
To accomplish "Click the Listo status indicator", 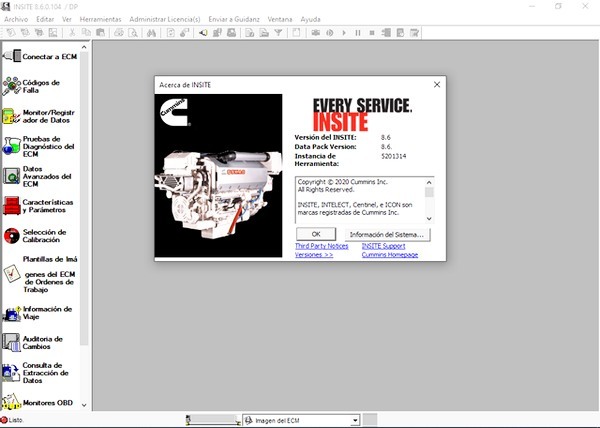I will [12, 420].
